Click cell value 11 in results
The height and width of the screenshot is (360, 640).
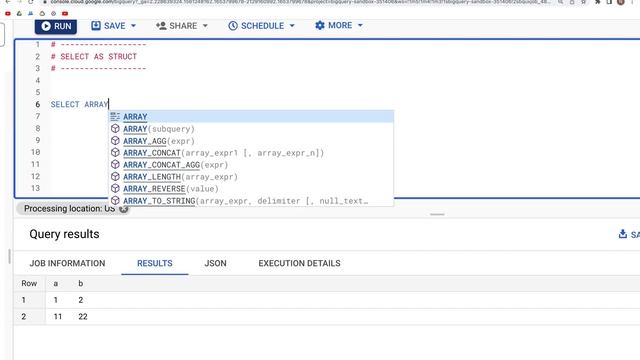point(58,316)
